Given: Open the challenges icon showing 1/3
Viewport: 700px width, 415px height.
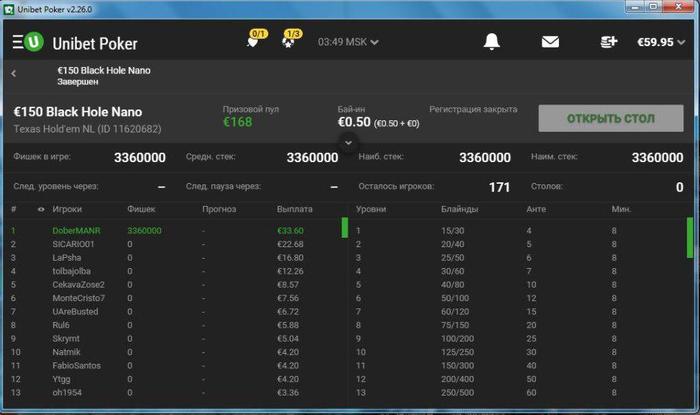Looking at the screenshot, I should pos(292,39).
